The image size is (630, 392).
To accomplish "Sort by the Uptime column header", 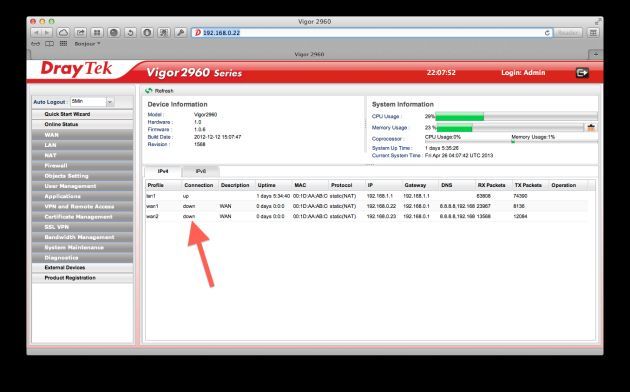I will point(273,185).
